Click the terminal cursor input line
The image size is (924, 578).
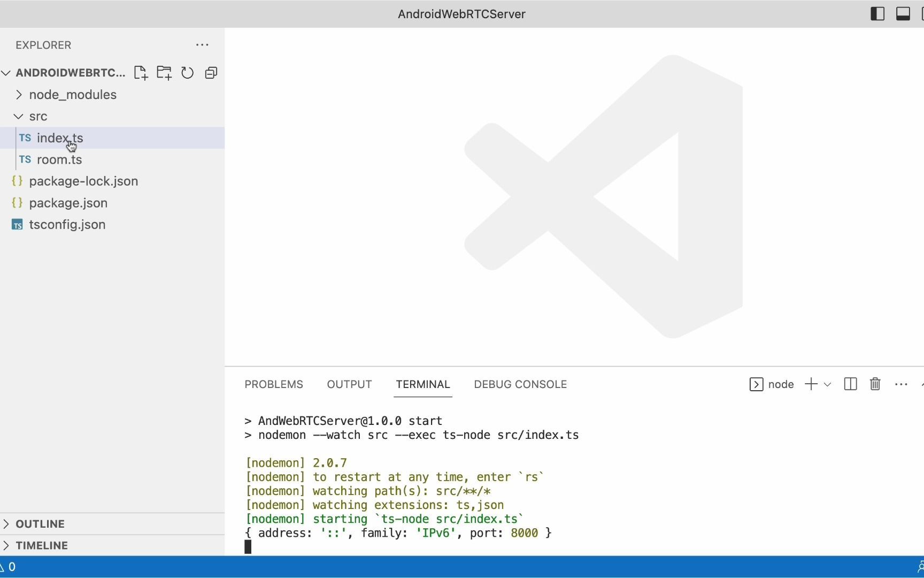pyautogui.click(x=248, y=546)
